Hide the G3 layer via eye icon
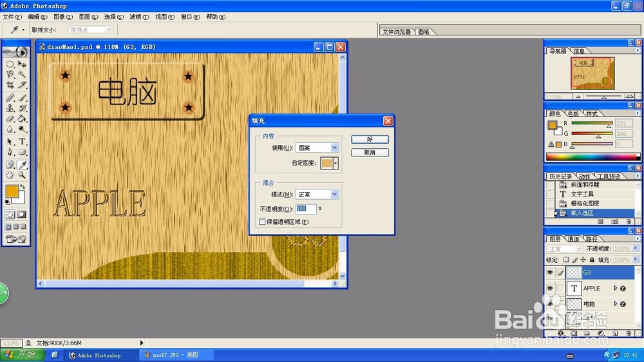The height and width of the screenshot is (362, 644). point(549,272)
